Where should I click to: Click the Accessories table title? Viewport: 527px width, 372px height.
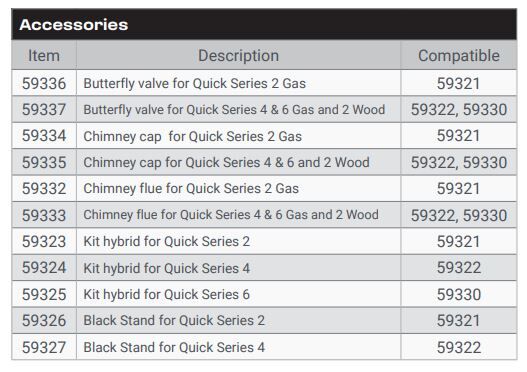click(x=74, y=25)
